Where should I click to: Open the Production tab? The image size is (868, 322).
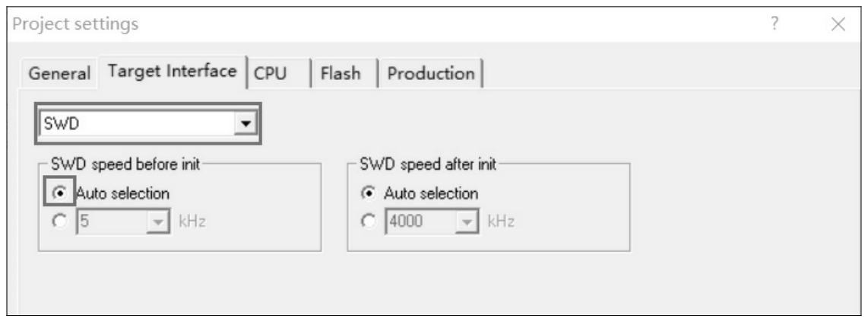(431, 74)
